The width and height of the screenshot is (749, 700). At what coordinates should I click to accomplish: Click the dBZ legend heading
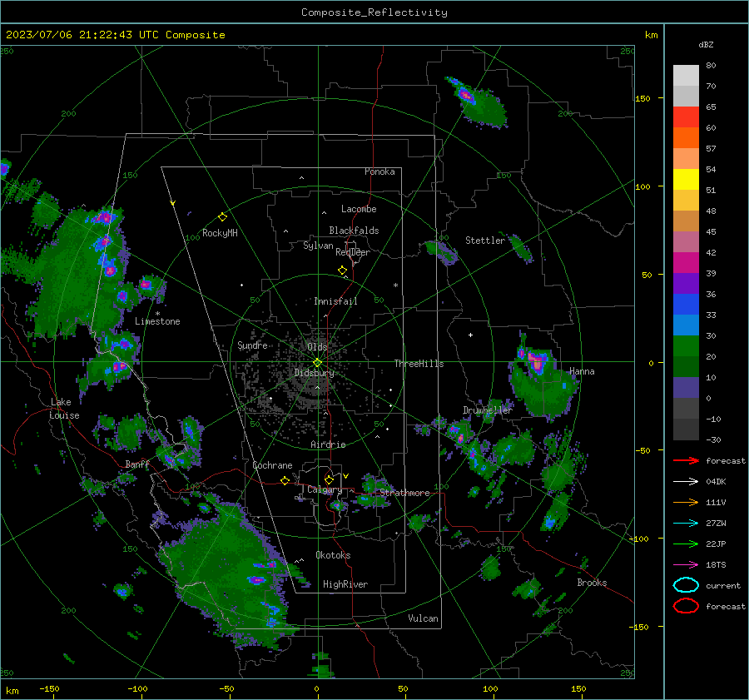(x=706, y=44)
